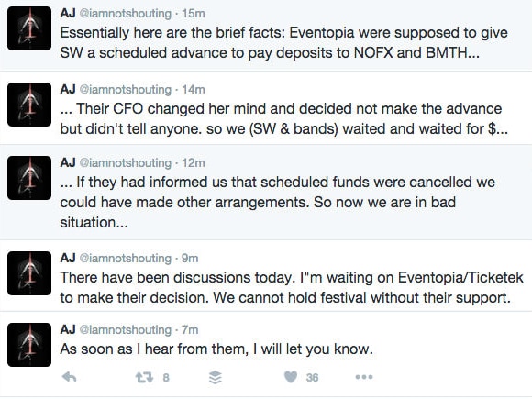This screenshot has height=399, width=532.
Task: Retweet the last tweet
Action: pos(145,377)
